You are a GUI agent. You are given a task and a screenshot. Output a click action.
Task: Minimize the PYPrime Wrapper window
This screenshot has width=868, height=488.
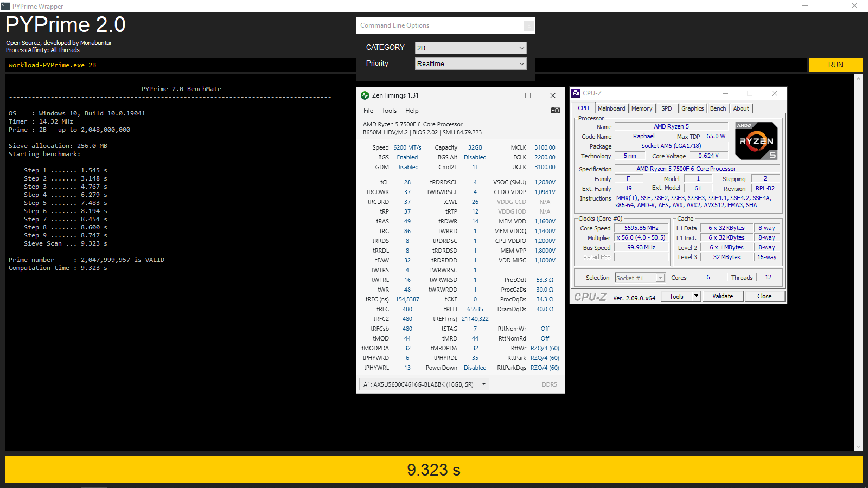805,6
